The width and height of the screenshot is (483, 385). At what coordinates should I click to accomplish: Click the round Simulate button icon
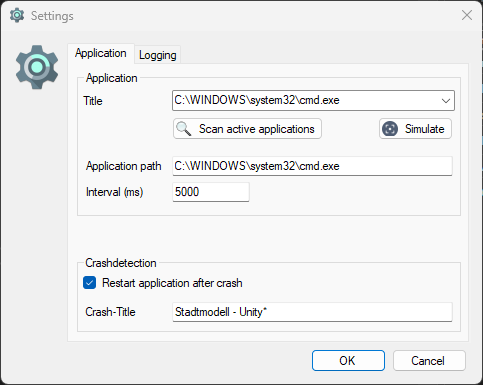(390, 129)
